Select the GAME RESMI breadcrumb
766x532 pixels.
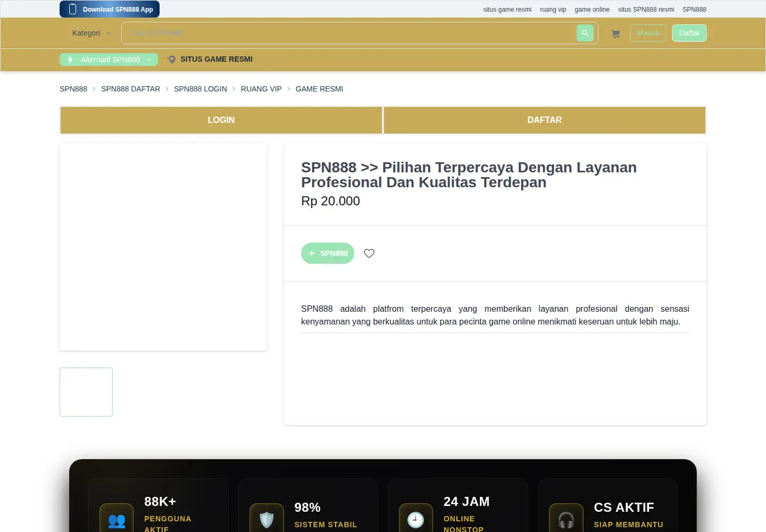319,89
